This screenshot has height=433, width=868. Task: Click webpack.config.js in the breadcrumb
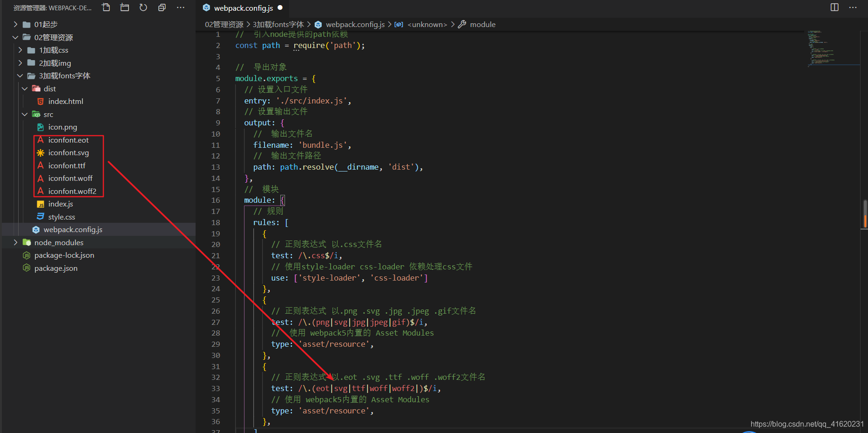[x=355, y=24]
